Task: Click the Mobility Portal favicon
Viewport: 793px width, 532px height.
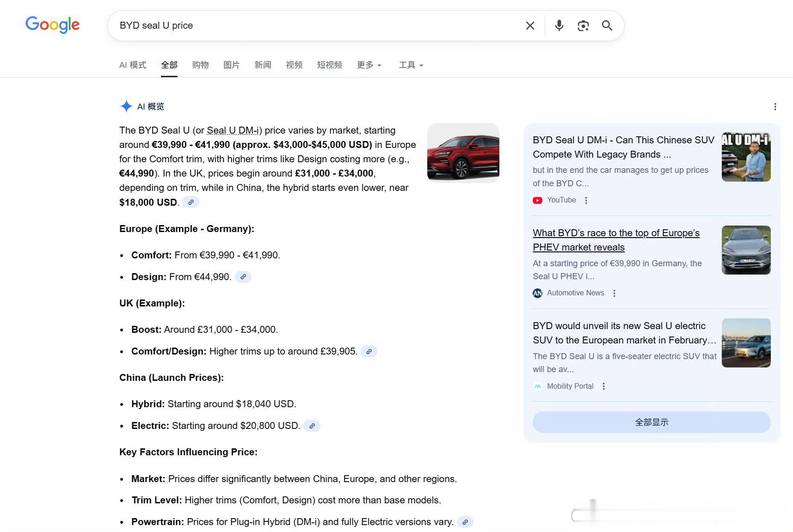Action: [537, 386]
